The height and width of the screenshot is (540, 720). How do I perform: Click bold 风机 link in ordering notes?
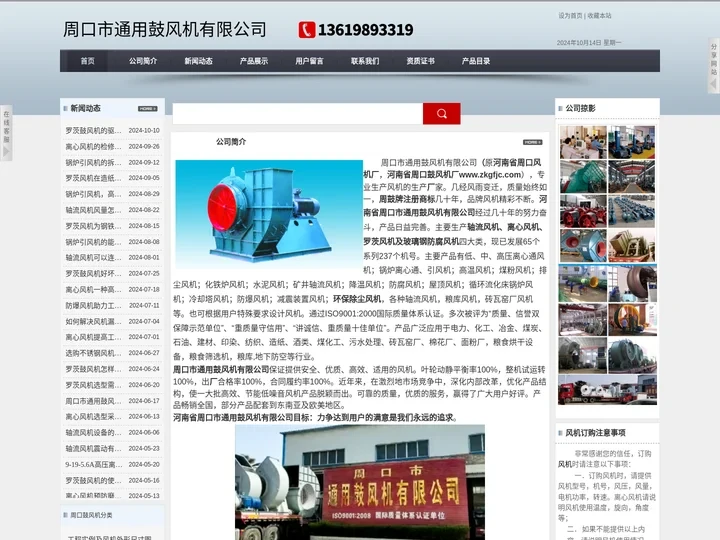pos(565,464)
